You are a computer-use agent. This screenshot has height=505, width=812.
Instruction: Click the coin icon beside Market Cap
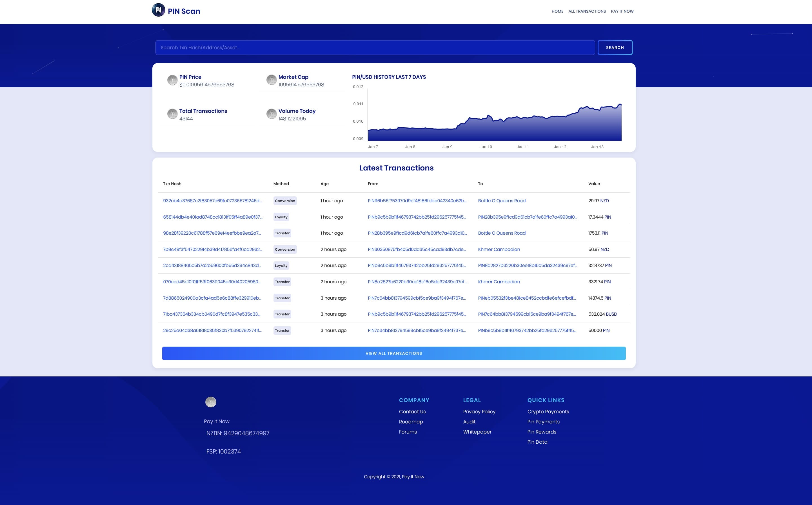[x=272, y=80]
